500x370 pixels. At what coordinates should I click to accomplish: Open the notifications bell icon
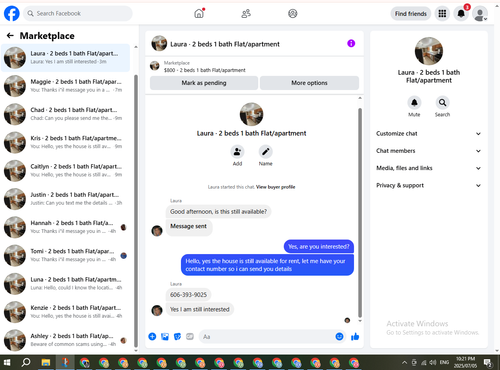(x=461, y=13)
